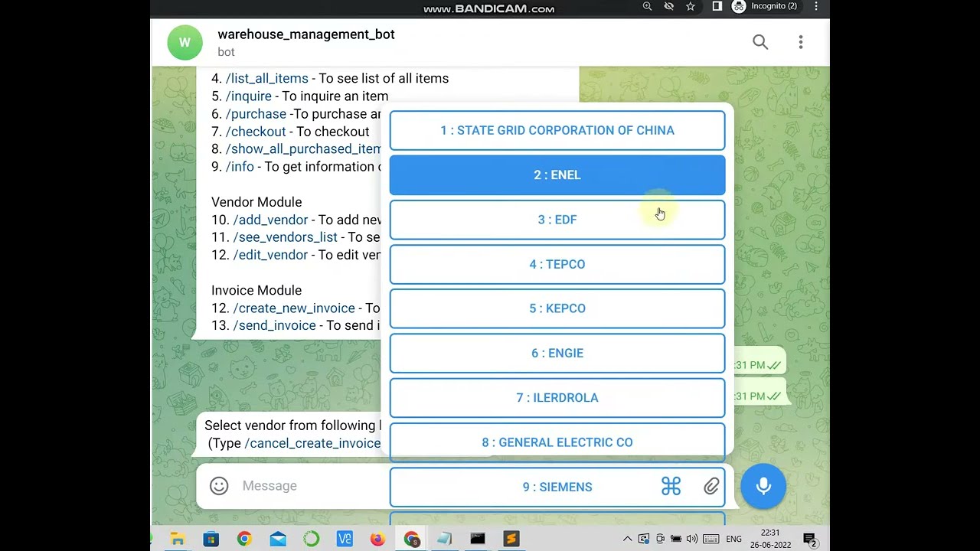Open the Chrome three-dot menu
Image resolution: width=980 pixels, height=551 pixels.
816,7
